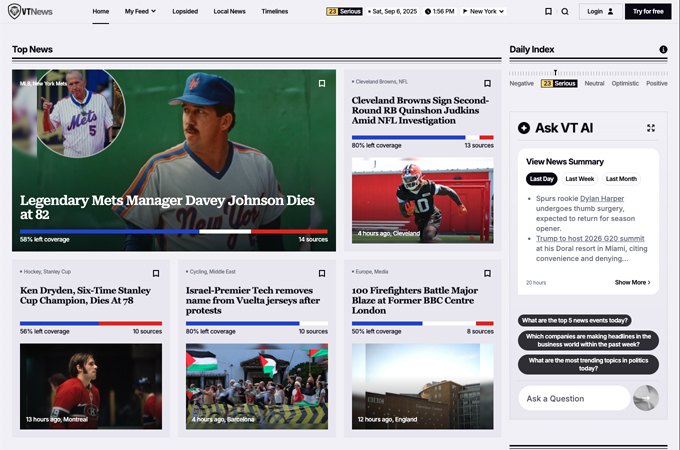Click '14 sources' on the Mets story

(313, 239)
